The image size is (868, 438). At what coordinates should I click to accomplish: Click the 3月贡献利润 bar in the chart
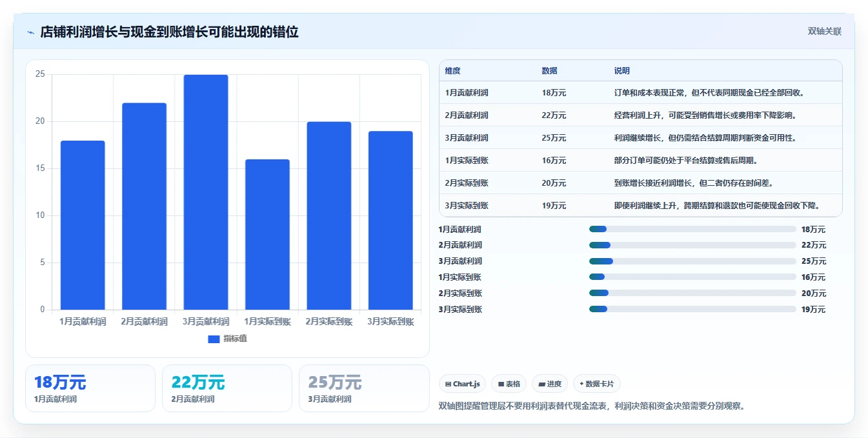(206, 192)
